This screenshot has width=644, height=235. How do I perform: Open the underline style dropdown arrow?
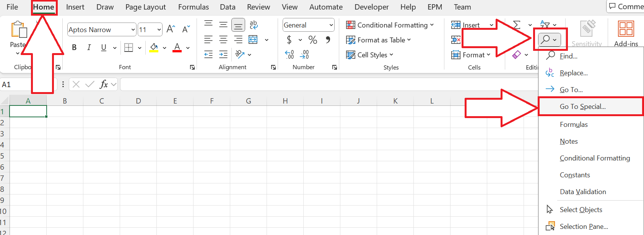pos(114,48)
